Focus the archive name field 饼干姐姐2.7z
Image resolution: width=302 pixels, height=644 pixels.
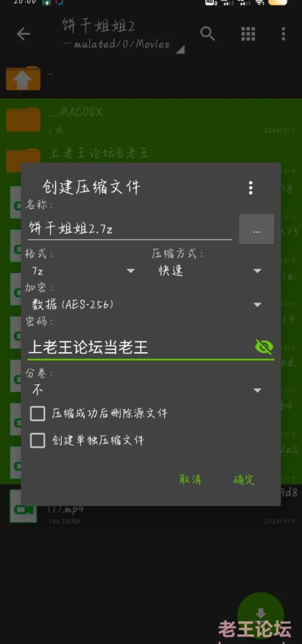pos(130,228)
